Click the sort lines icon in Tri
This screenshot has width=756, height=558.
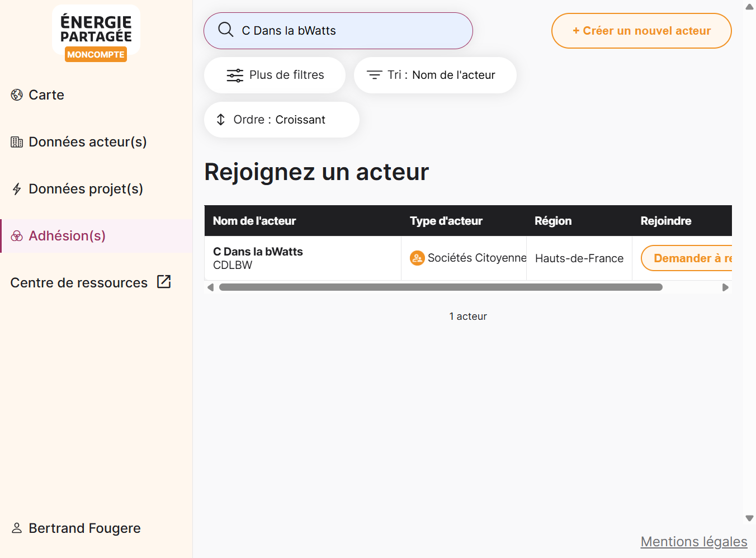pos(374,75)
